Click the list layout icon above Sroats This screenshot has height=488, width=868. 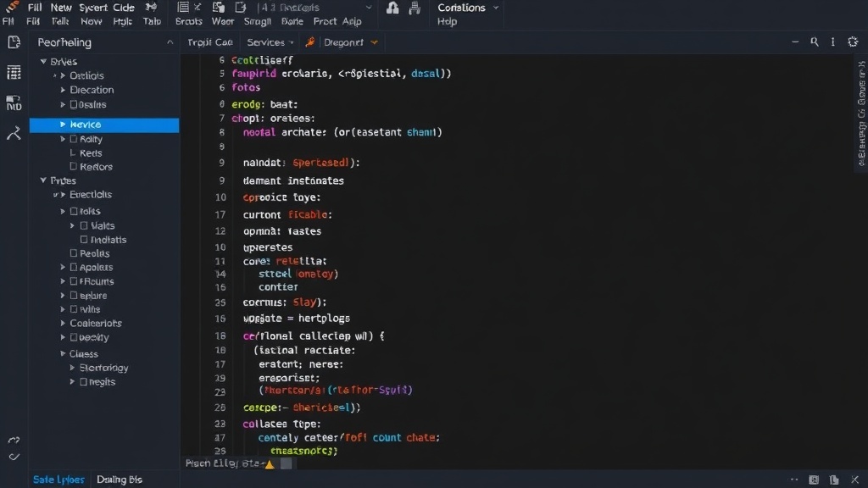coord(183,7)
